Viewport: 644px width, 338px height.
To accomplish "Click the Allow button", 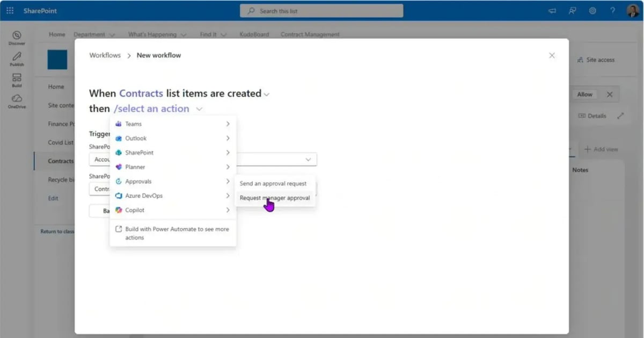I will click(584, 95).
